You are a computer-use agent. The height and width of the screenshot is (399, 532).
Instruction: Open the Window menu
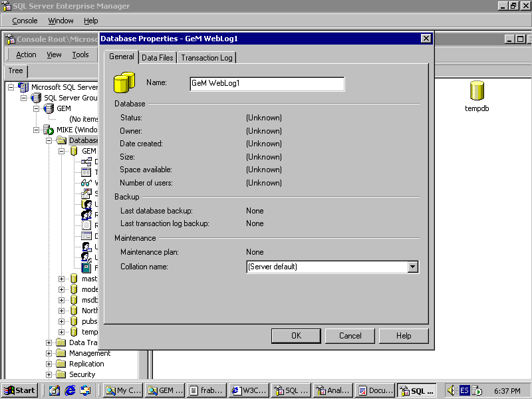(61, 21)
